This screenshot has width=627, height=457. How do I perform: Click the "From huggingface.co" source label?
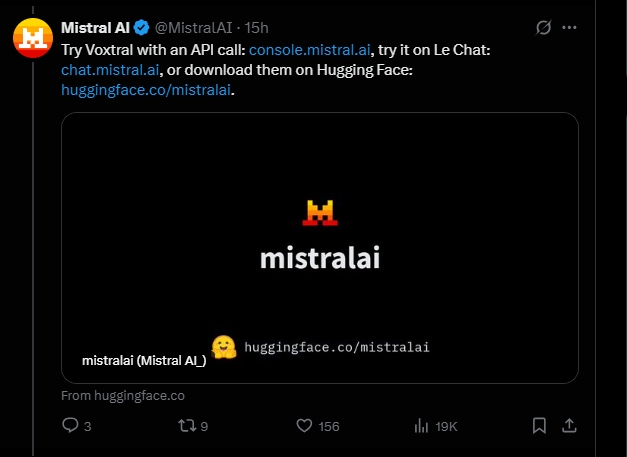pyautogui.click(x=123, y=395)
